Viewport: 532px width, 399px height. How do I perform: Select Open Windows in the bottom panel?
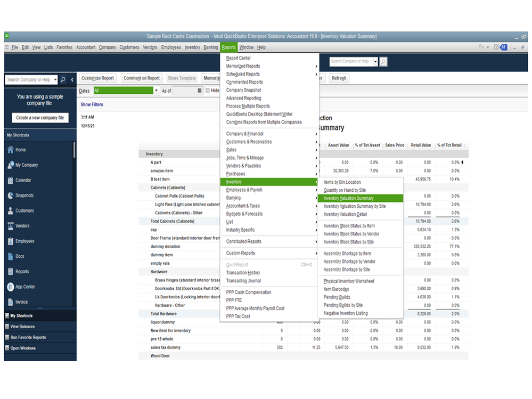(40, 348)
